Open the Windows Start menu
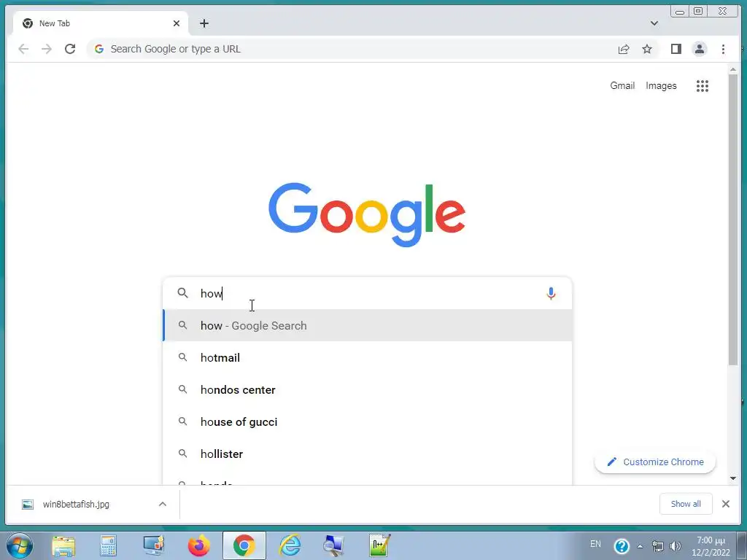This screenshot has height=560, width=747. 20,545
